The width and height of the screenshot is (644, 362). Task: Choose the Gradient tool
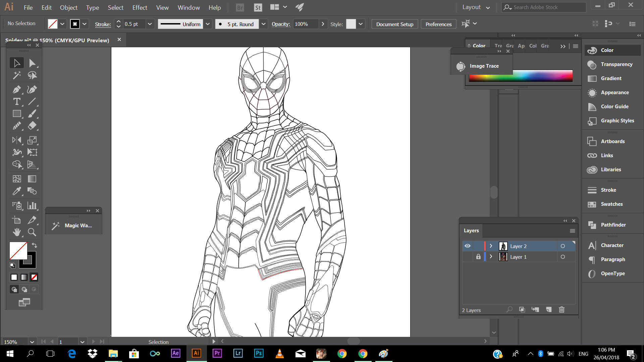[32, 179]
